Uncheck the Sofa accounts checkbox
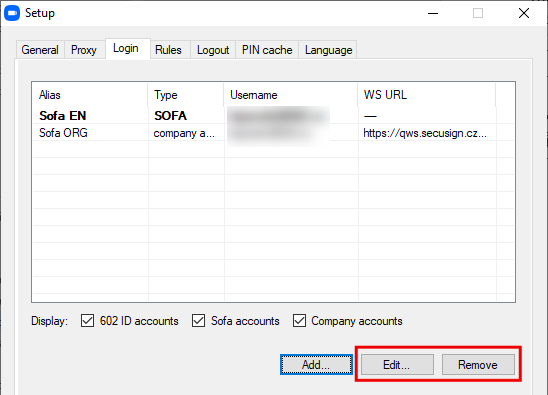This screenshot has width=548, height=395. pos(199,321)
